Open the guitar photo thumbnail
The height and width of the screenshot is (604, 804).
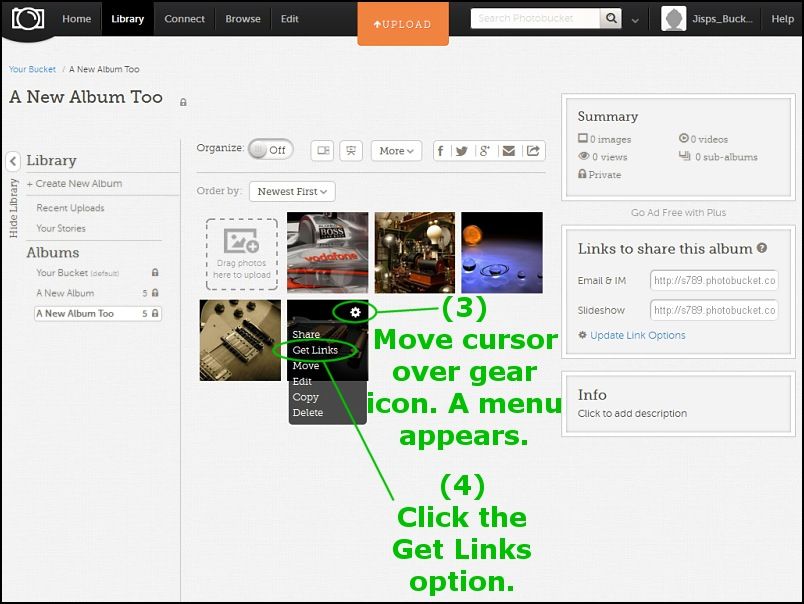pos(240,340)
